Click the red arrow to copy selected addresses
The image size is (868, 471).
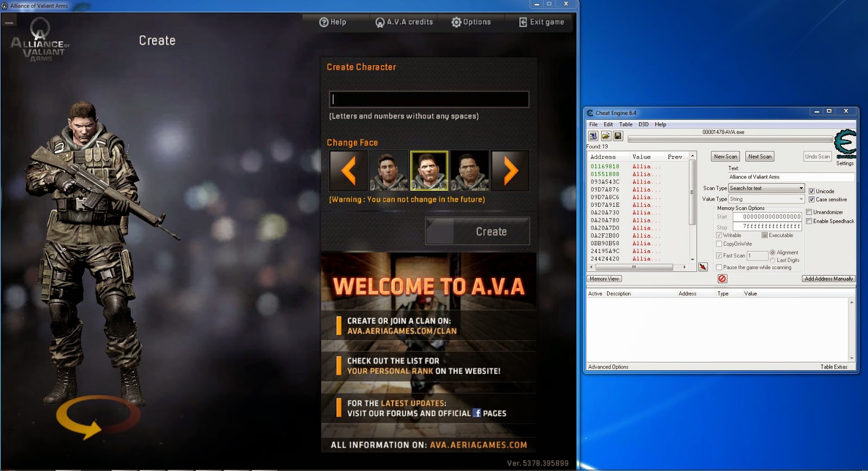tap(703, 267)
